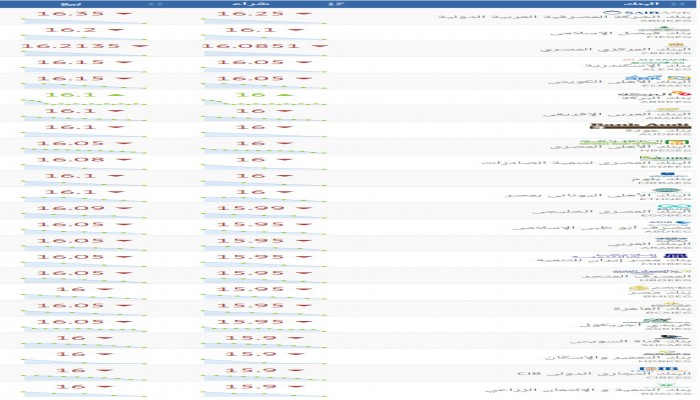Click the National Bank of Kuwait logo
Image resolution: width=700 pixels, height=400 pixels.
click(x=637, y=78)
